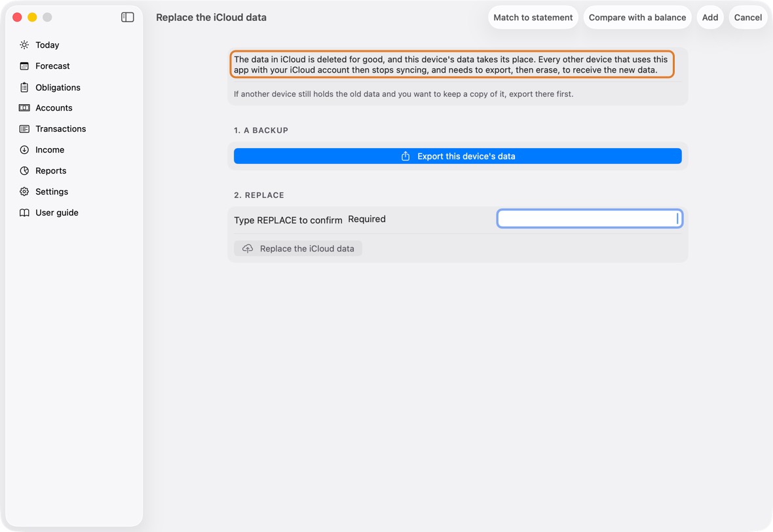Click Replace the iCloud data button

(x=298, y=248)
